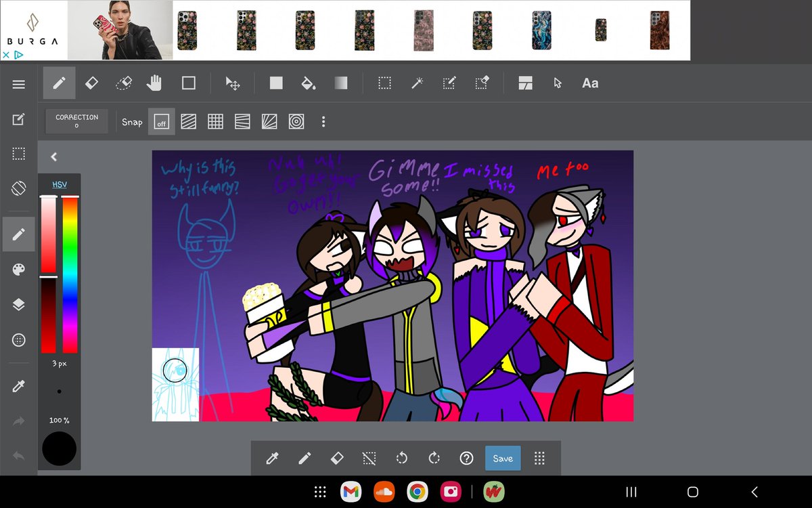Pick eyedropper in bottom shortcut bar

pos(272,459)
